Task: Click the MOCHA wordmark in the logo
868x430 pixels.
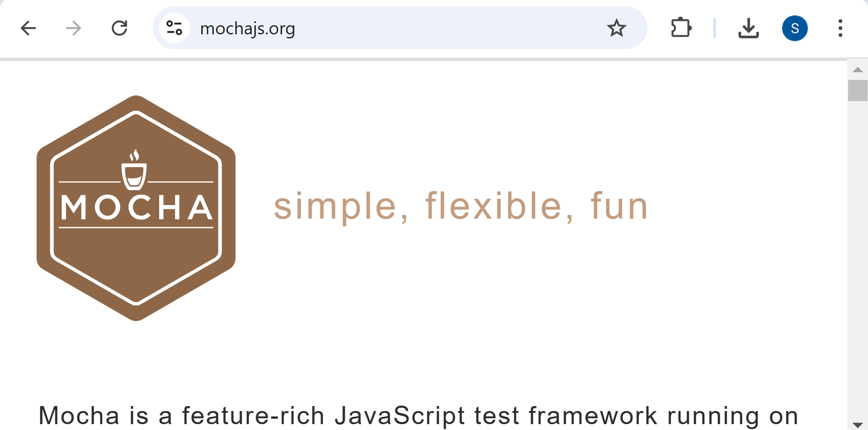Action: tap(136, 208)
